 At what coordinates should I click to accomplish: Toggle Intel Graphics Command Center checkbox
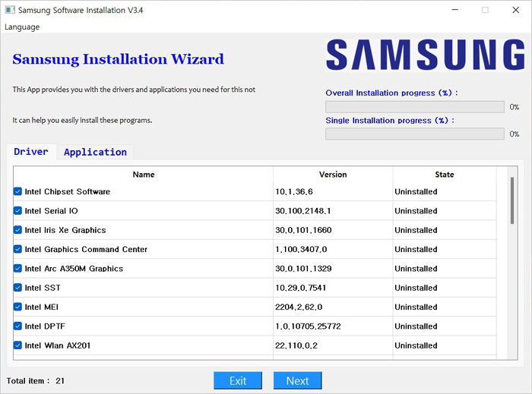tap(17, 249)
